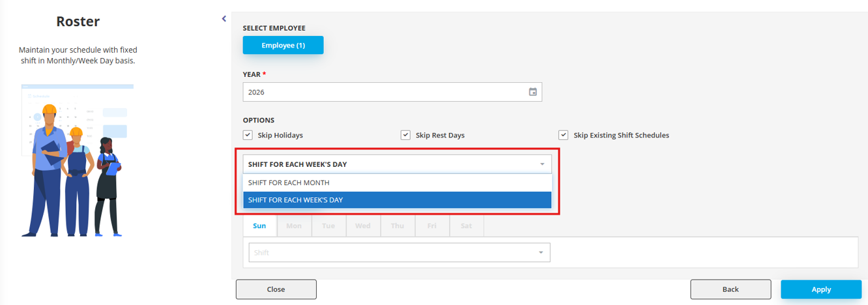Select the Wed day tab
The width and height of the screenshot is (868, 305).
pos(363,225)
